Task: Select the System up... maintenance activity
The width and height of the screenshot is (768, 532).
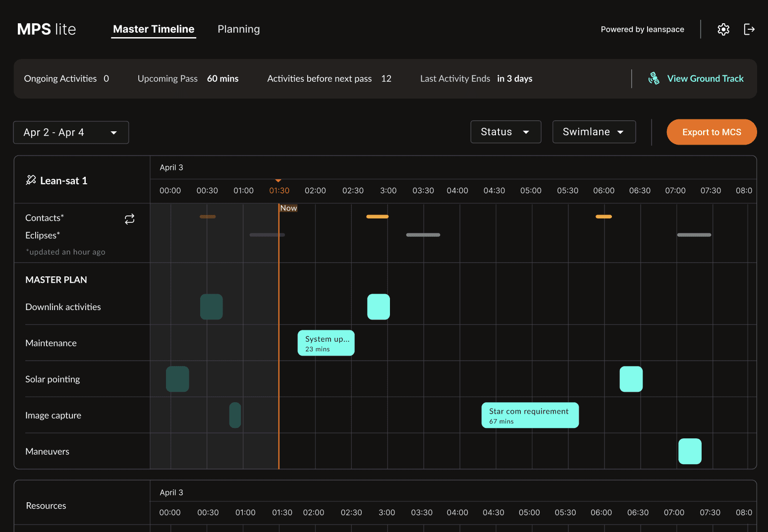Action: [326, 343]
